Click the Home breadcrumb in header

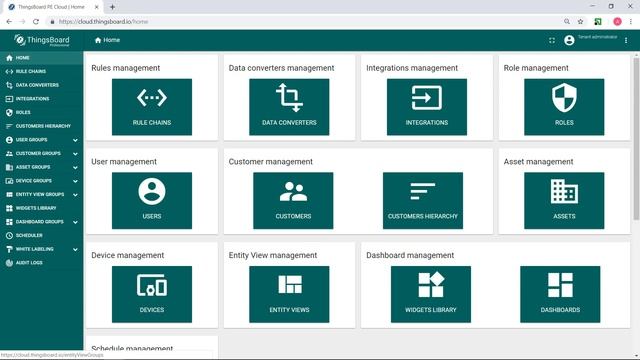(x=107, y=40)
